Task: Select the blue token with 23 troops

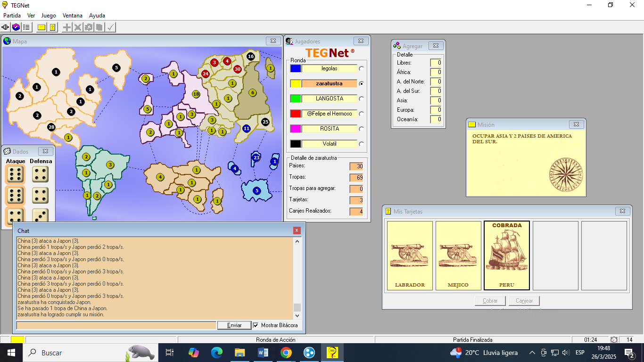Action: pos(256,157)
